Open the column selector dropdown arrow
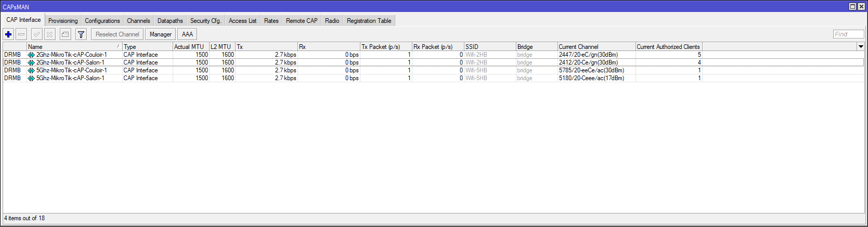868x227 pixels. (x=861, y=46)
